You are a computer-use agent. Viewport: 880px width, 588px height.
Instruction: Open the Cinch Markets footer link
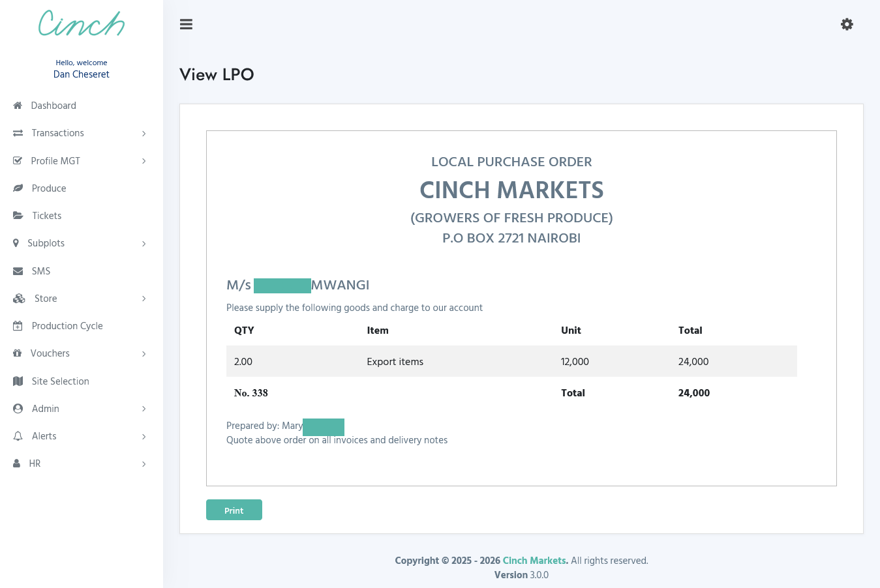pyautogui.click(x=534, y=561)
